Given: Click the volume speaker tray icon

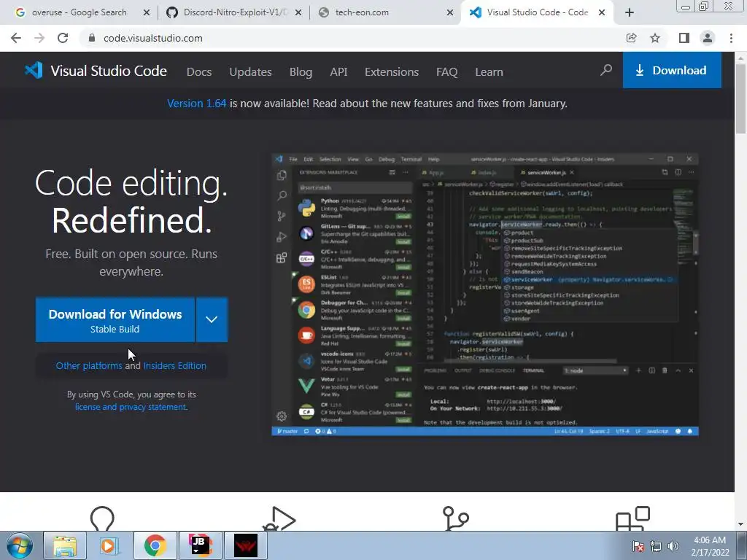Looking at the screenshot, I should (x=673, y=546).
